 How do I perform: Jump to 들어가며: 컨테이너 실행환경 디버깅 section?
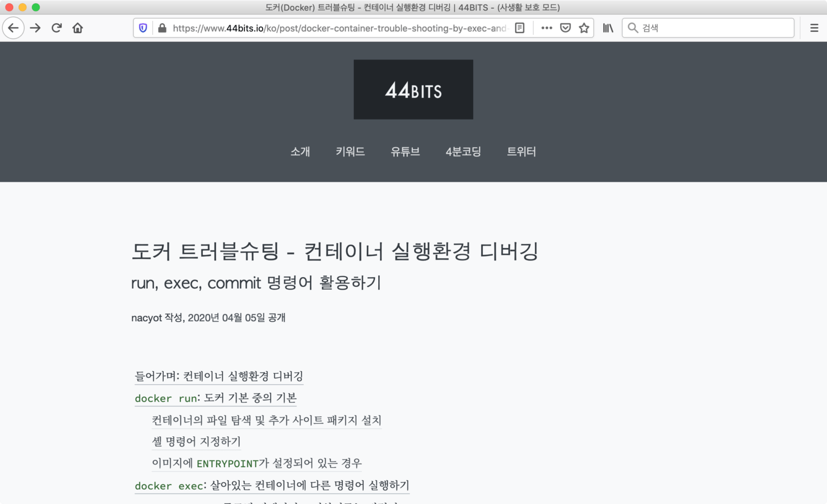tap(219, 376)
